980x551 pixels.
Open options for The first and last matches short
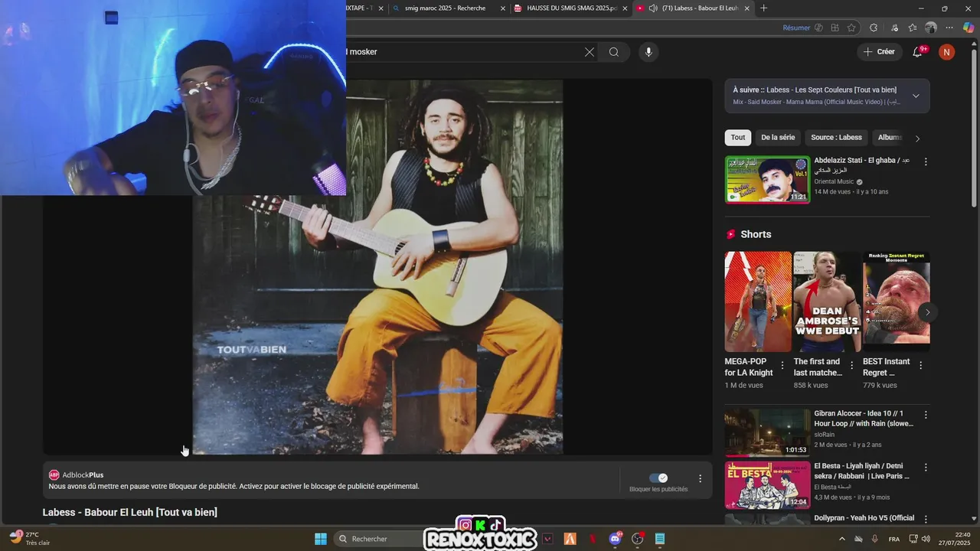(x=851, y=366)
